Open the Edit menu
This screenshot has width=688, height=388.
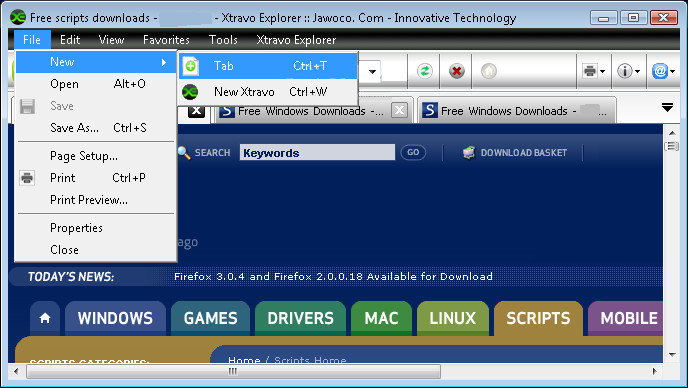(x=70, y=40)
